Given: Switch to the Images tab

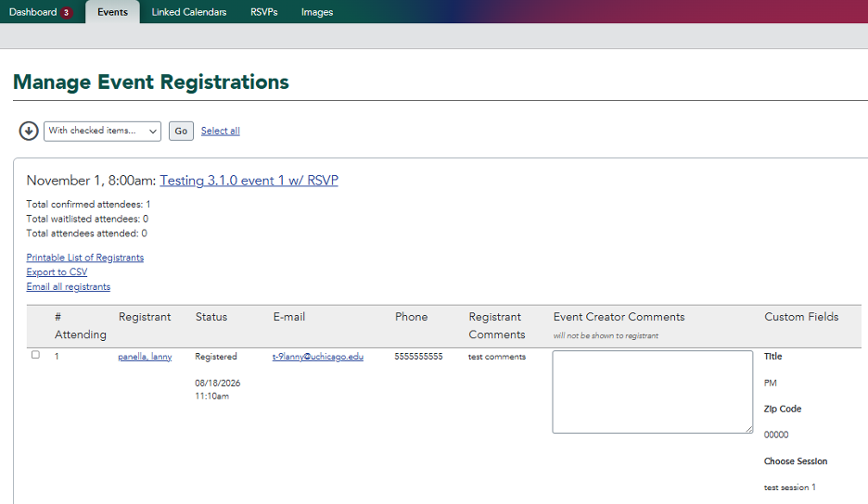Looking at the screenshot, I should tap(317, 12).
